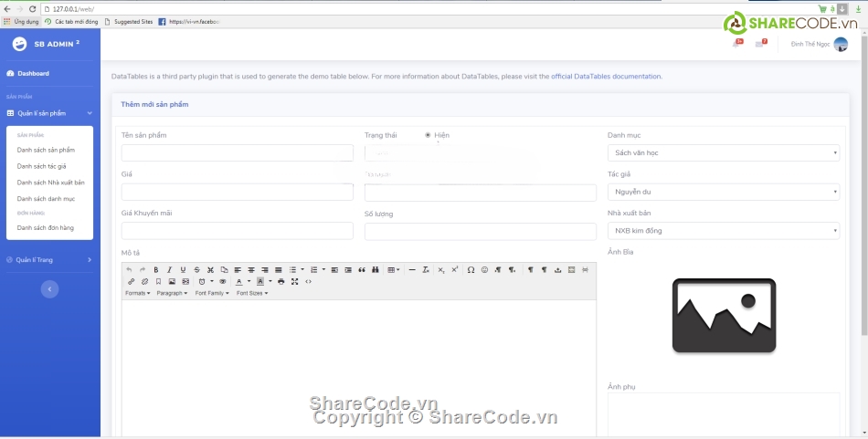Apply strikethrough in the editor toolbar
The height and width of the screenshot is (439, 868).
196,270
